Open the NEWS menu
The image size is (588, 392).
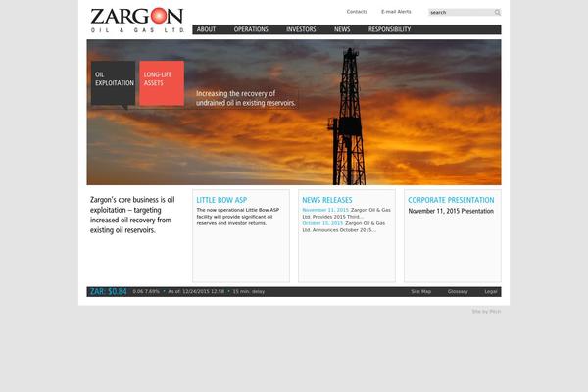tap(342, 29)
